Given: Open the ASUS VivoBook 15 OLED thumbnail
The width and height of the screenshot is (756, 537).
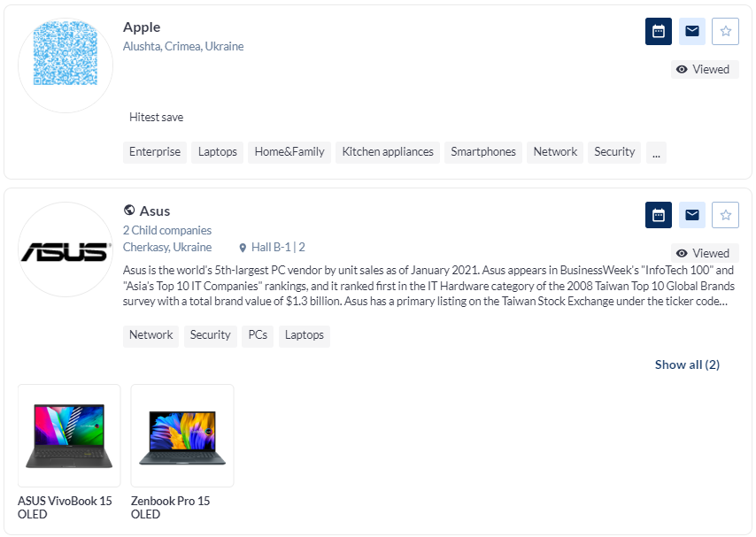Looking at the screenshot, I should (x=69, y=435).
